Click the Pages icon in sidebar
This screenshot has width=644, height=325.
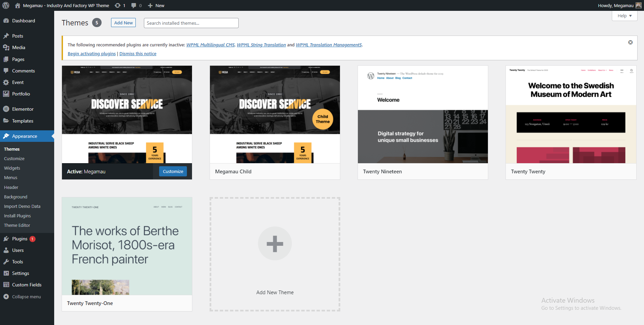click(x=6, y=59)
